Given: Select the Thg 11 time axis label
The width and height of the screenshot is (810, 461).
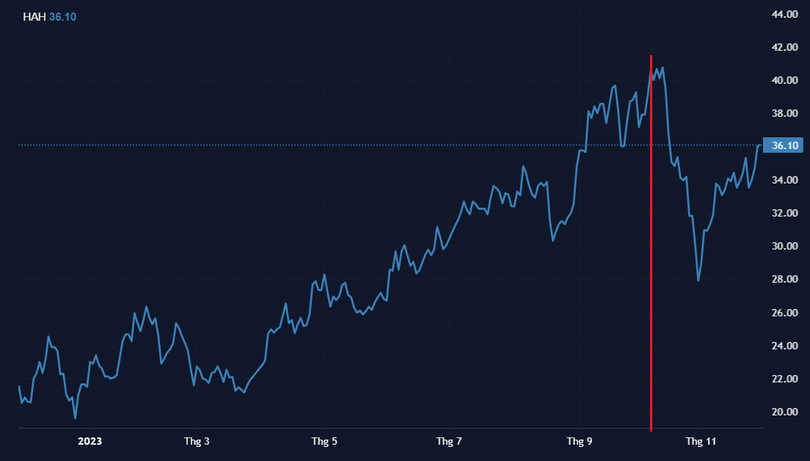Looking at the screenshot, I should (700, 441).
